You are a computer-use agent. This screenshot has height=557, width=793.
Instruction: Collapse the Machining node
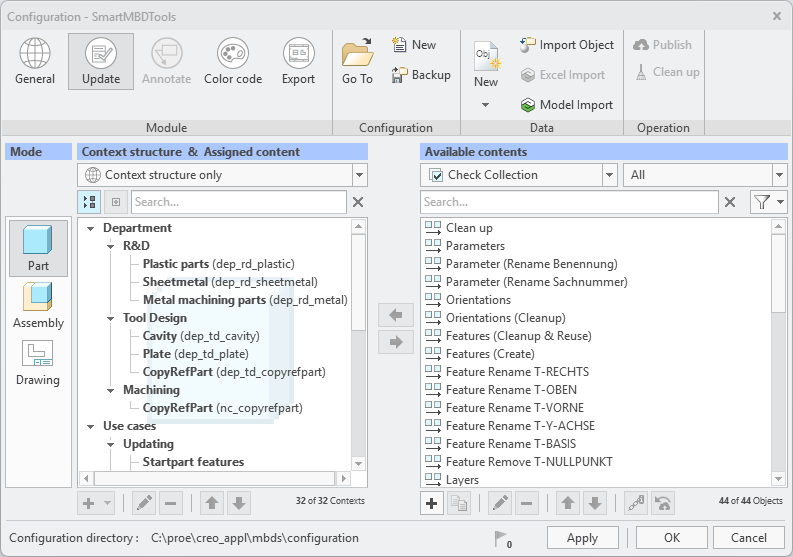click(110, 391)
